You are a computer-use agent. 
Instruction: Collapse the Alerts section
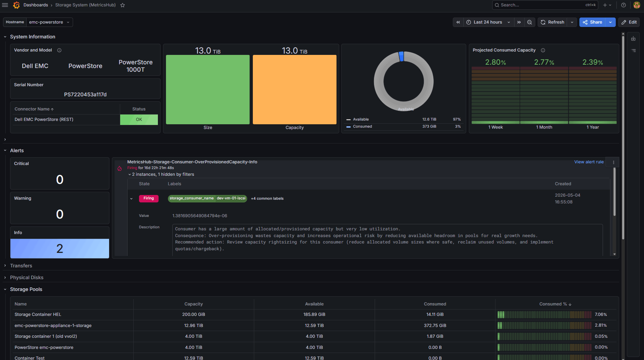(x=5, y=151)
